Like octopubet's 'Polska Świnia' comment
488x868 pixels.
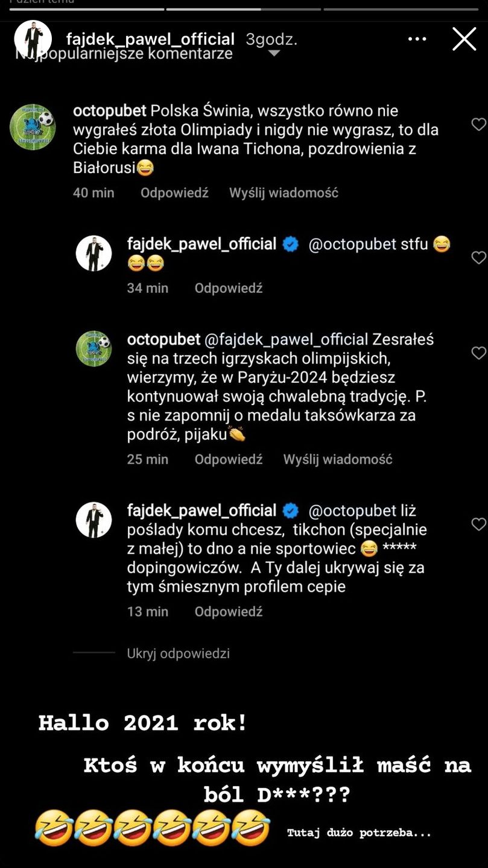pyautogui.click(x=478, y=125)
